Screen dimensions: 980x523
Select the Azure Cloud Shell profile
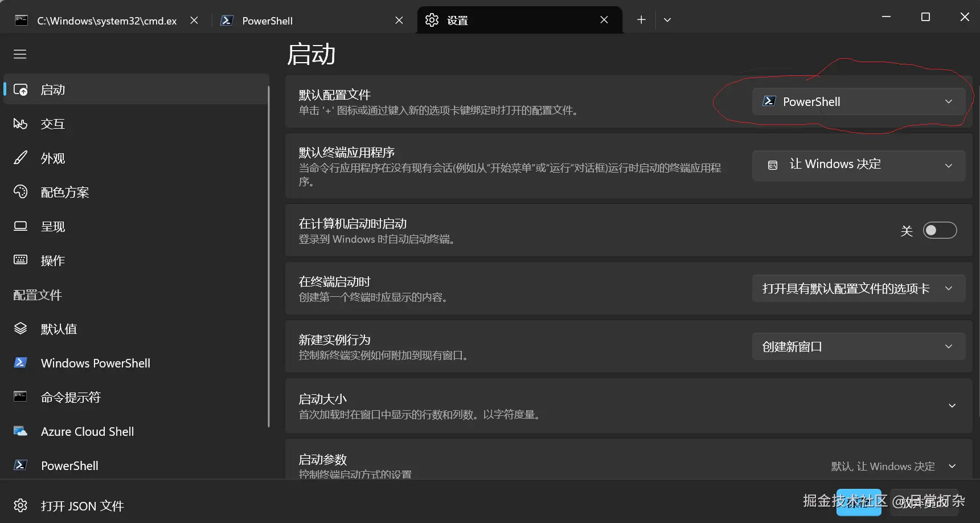[87, 431]
